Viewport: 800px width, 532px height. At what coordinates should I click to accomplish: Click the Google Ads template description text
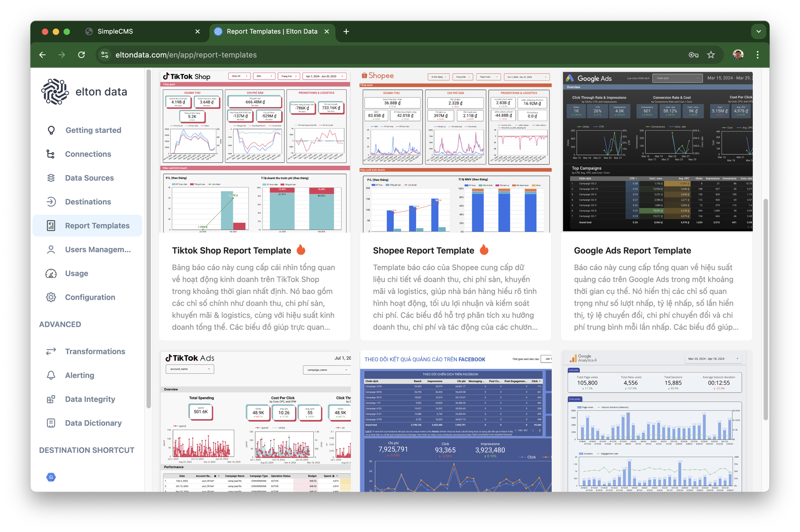coord(656,297)
